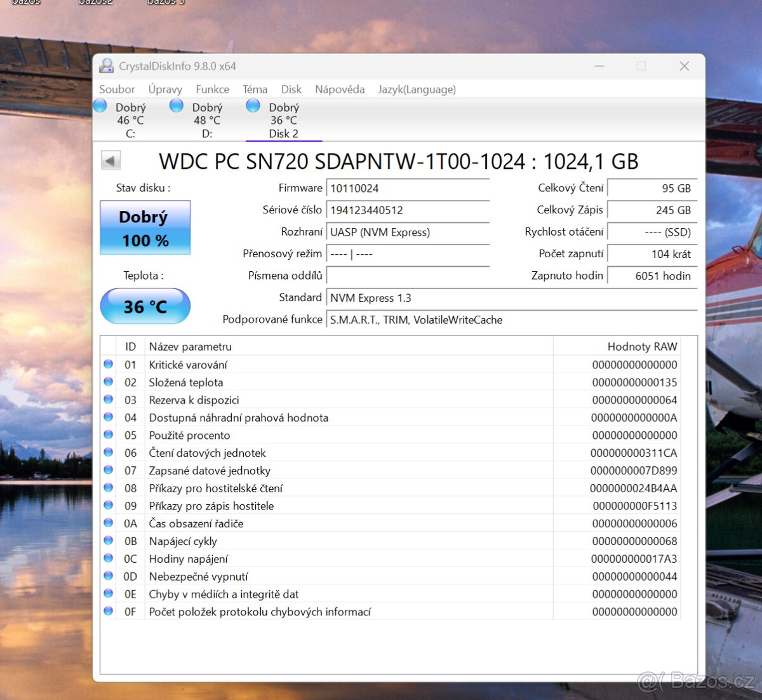Select the Dostupná náhradní prahová hodnota row

click(391, 417)
